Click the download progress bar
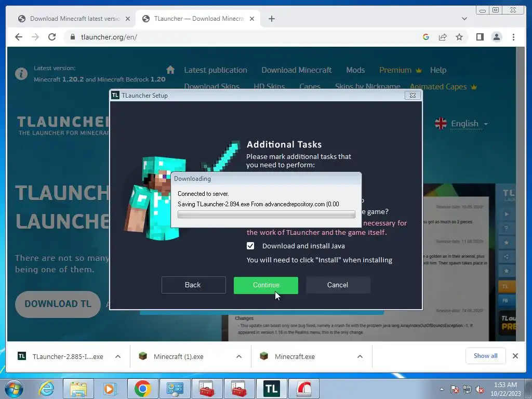Screen dimensions: 532x399 tap(267, 215)
